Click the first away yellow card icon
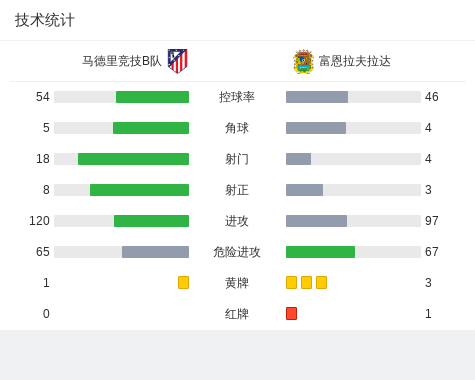Screen dimensions: 475x380 pyautogui.click(x=291, y=282)
